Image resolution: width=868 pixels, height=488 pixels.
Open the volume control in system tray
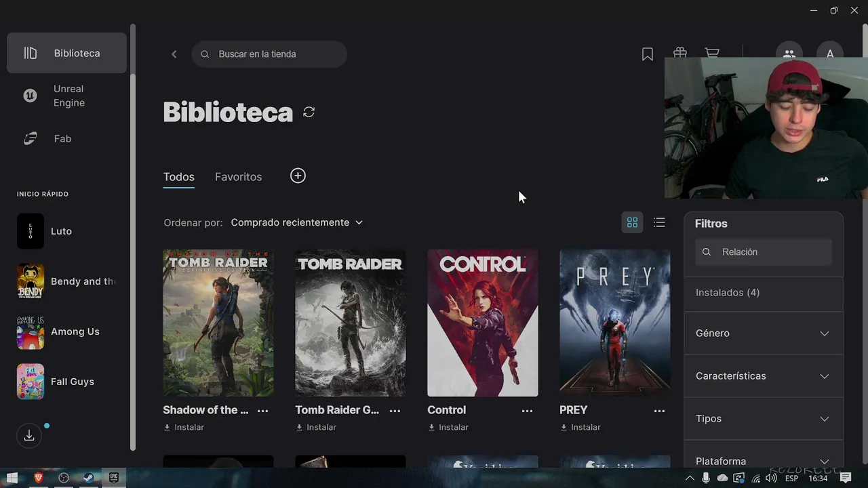772,479
